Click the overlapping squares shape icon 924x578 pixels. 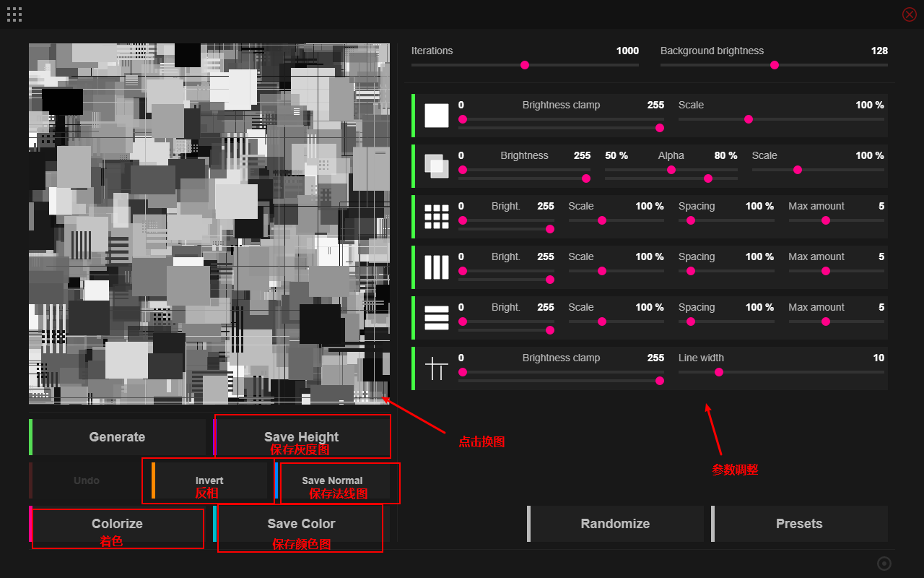click(436, 166)
